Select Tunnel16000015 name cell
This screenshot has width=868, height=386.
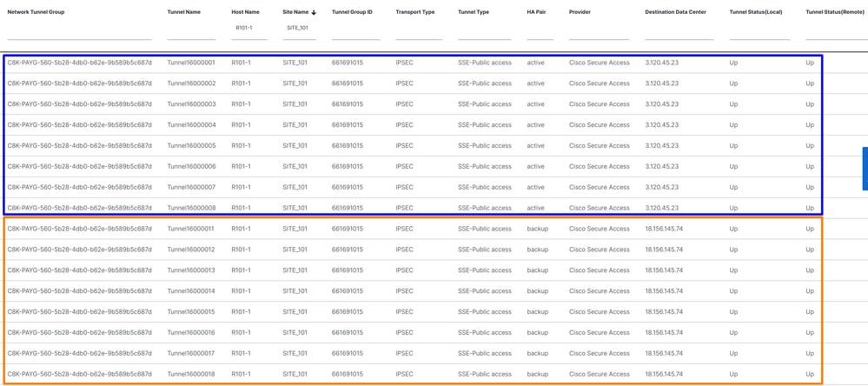point(191,312)
